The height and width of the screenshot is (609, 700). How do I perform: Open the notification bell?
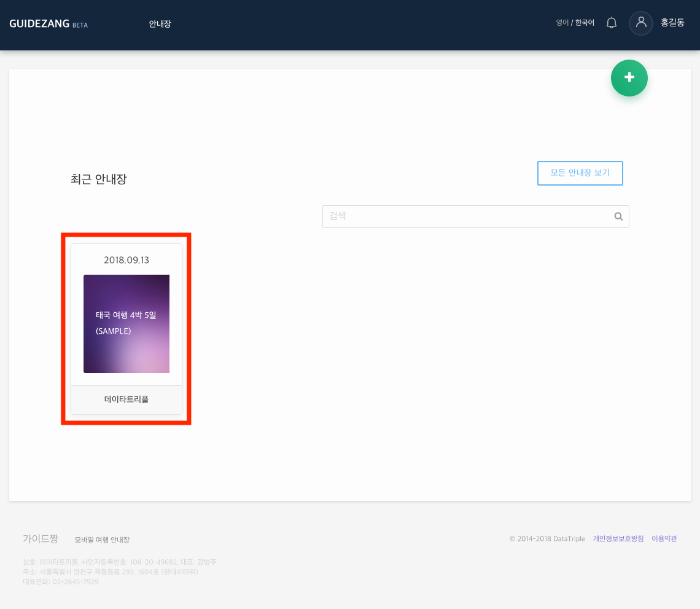click(x=612, y=23)
